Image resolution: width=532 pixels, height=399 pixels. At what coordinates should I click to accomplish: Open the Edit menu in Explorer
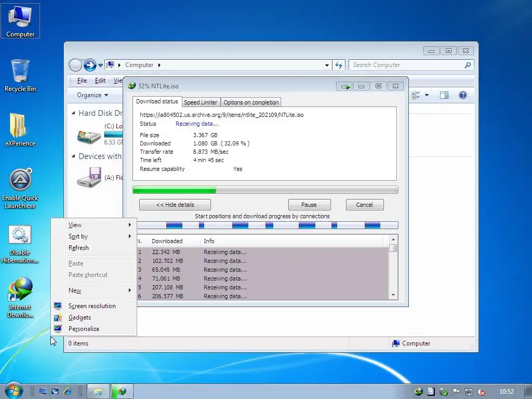pos(100,81)
